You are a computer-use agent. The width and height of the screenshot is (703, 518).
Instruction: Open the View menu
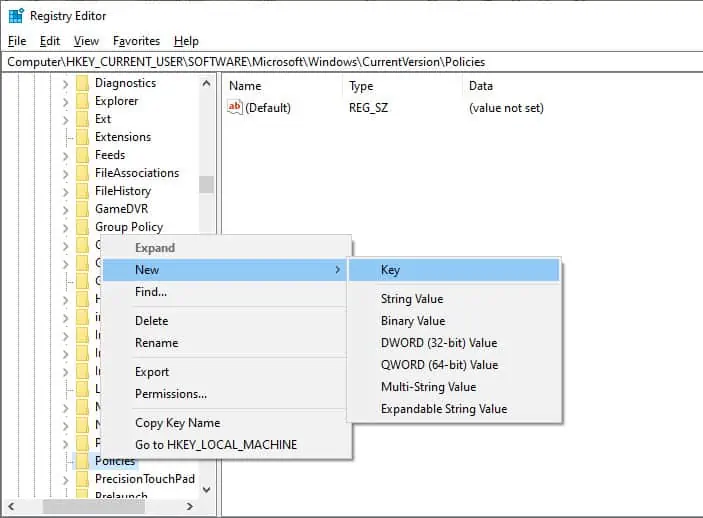[x=86, y=41]
